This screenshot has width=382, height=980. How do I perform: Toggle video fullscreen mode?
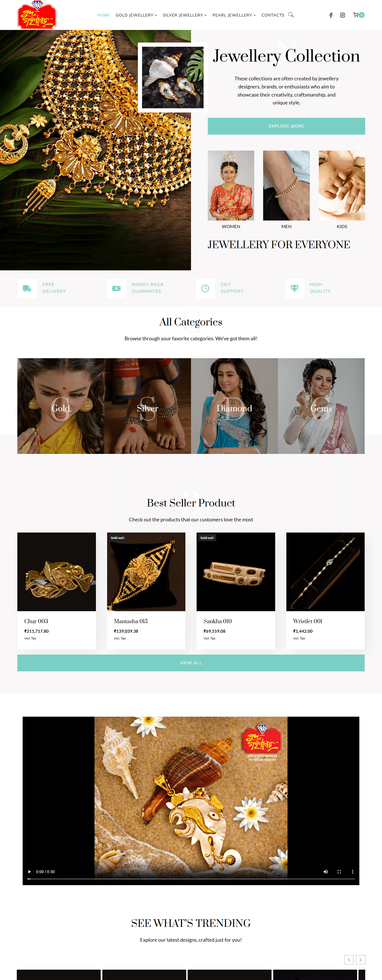(339, 872)
